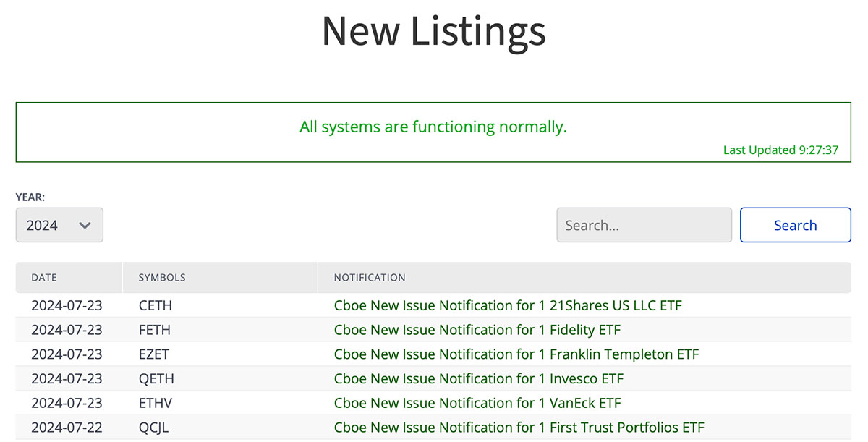
Task: Click the 2024-07-22 date for QCJL
Action: 67,428
